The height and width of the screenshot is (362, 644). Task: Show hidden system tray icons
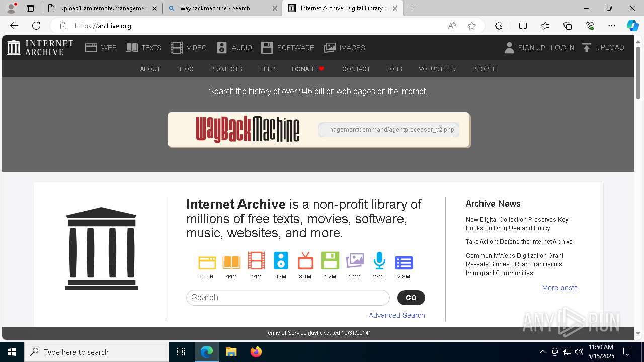(542, 352)
